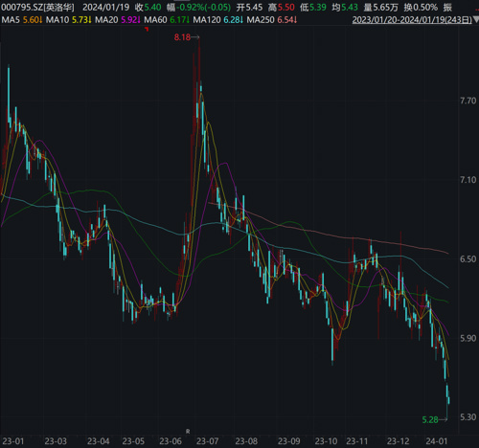The image size is (479, 448).
Task: Click the 23-01 time axis label
Action: point(13,441)
